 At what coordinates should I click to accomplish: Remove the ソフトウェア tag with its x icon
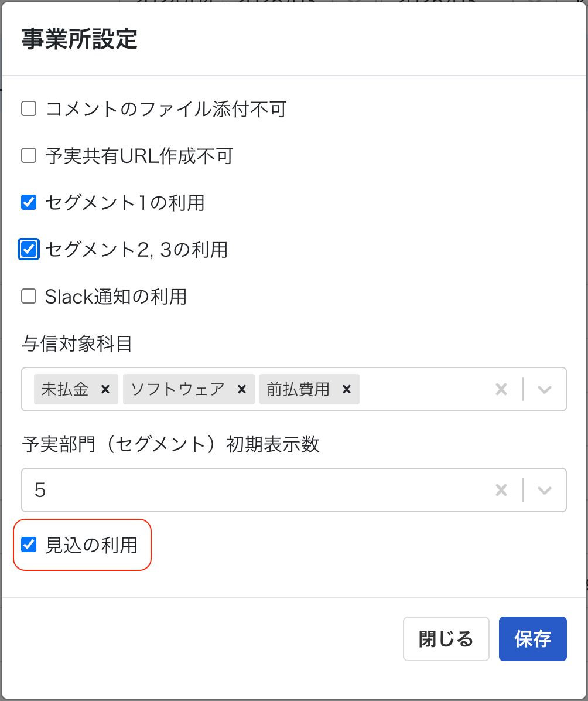point(242,389)
